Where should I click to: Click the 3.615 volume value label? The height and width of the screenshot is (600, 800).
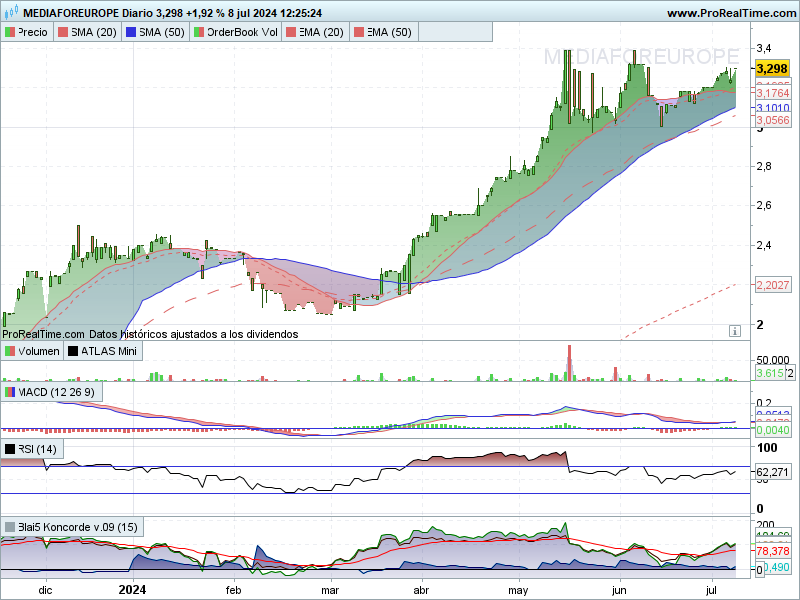click(769, 373)
